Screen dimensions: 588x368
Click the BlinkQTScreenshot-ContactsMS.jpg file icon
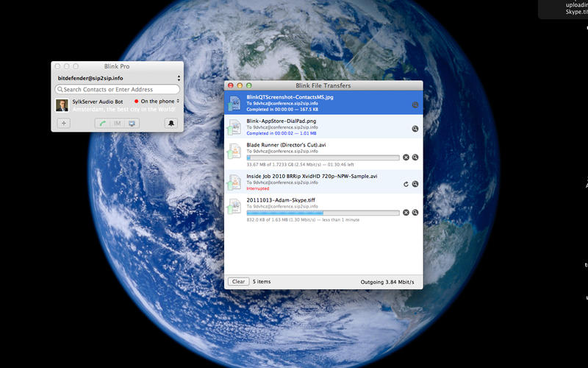tap(234, 103)
